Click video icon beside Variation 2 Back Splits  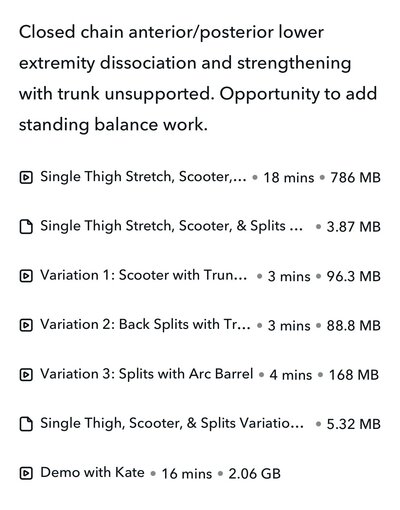(x=26, y=325)
